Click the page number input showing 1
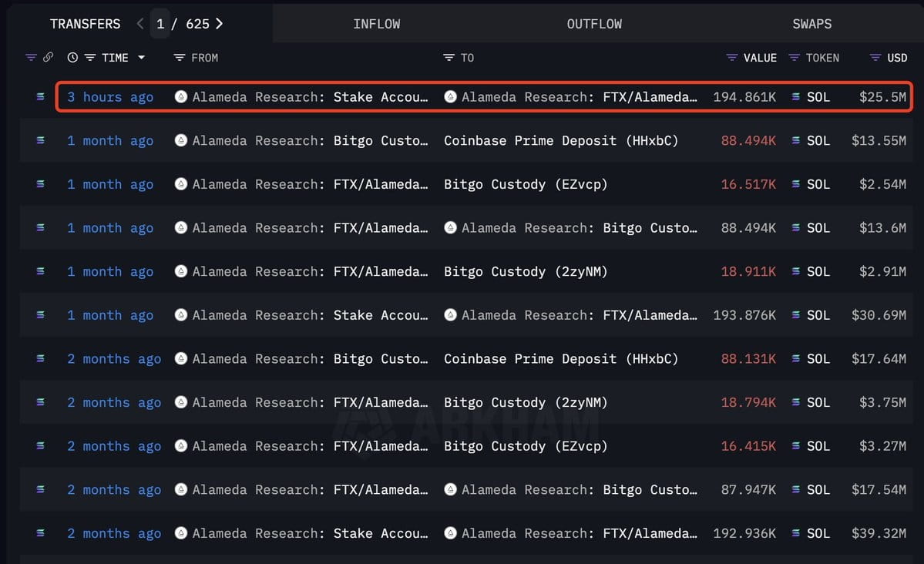Image resolution: width=924 pixels, height=564 pixels. 160,24
